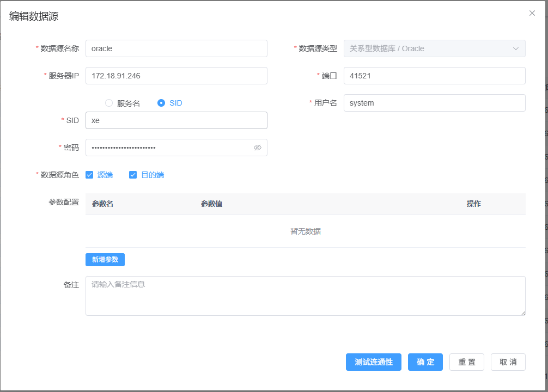548x392 pixels.
Task: Click the 测试连通性 button
Action: tap(374, 362)
